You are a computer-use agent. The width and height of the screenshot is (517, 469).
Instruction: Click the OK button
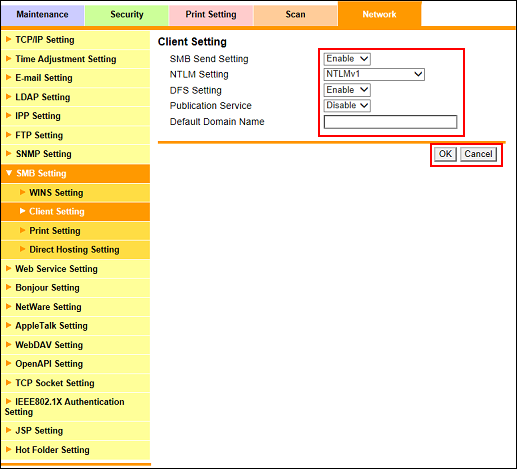pyautogui.click(x=445, y=154)
